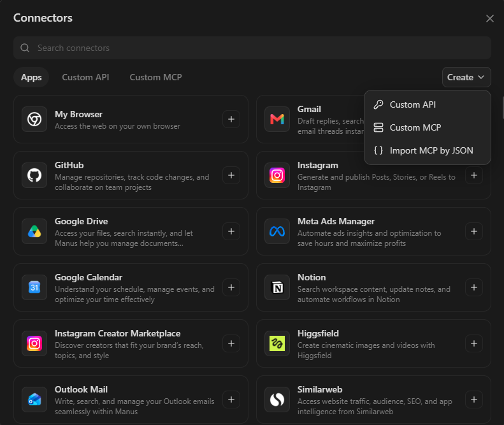Click the key icon beside Custom API
The image size is (504, 425).
(378, 104)
